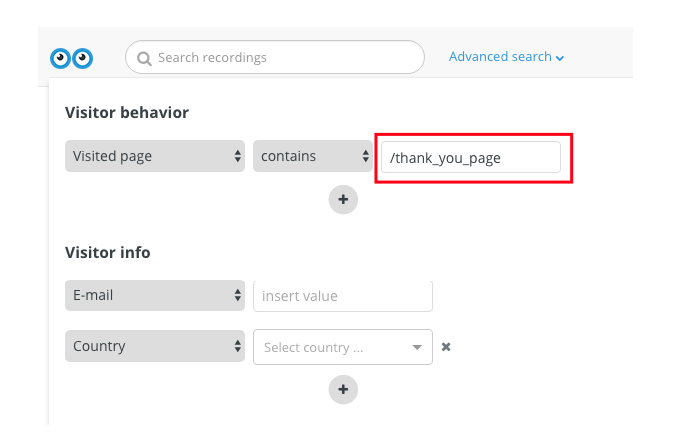Open the Visited page dropdown

coord(155,156)
